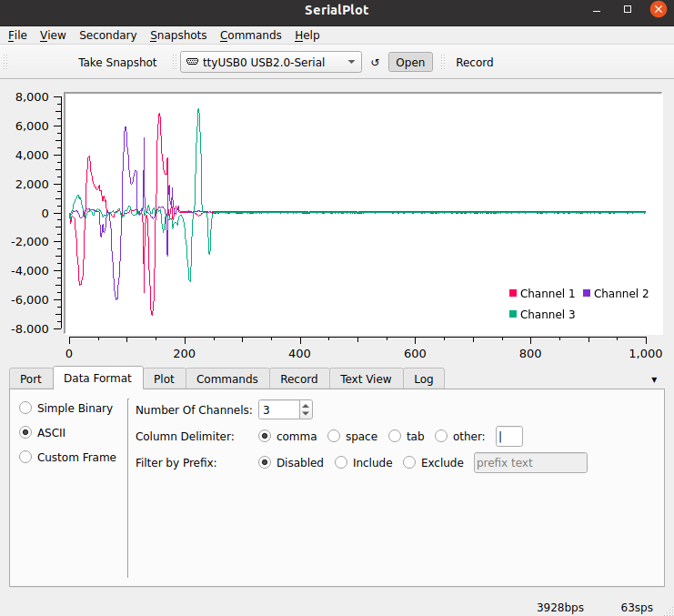Decrease the number of channels
This screenshot has width=674, height=616.
coord(306,413)
